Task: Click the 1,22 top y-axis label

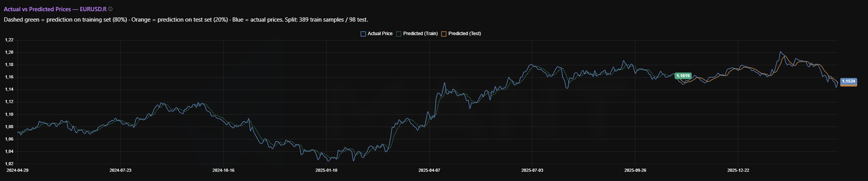Action: tap(9, 40)
